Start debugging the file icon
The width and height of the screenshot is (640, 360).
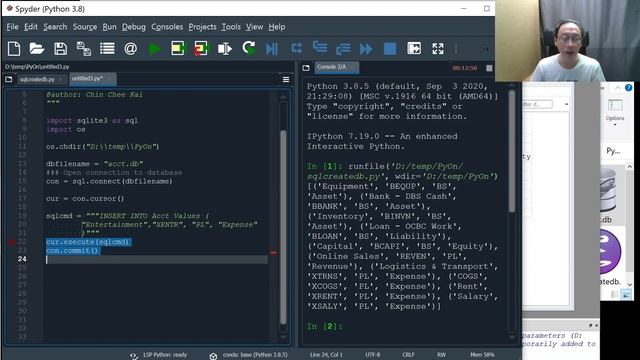coord(271,49)
